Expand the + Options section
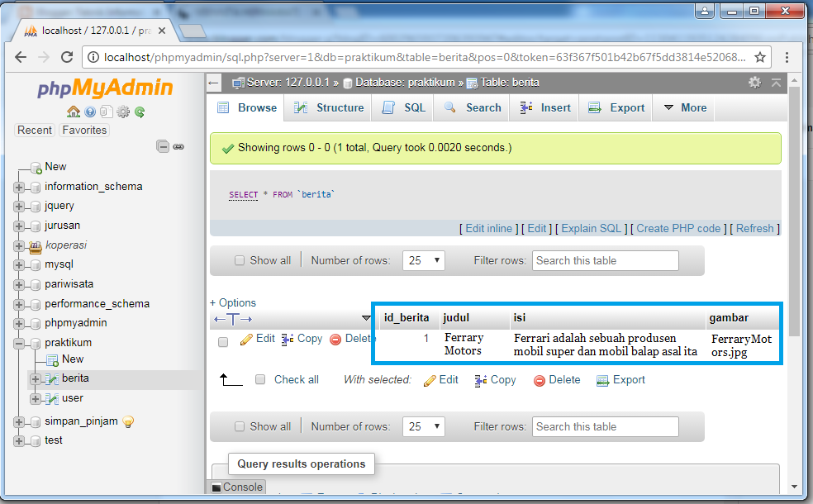This screenshot has width=813, height=504. 232,302
